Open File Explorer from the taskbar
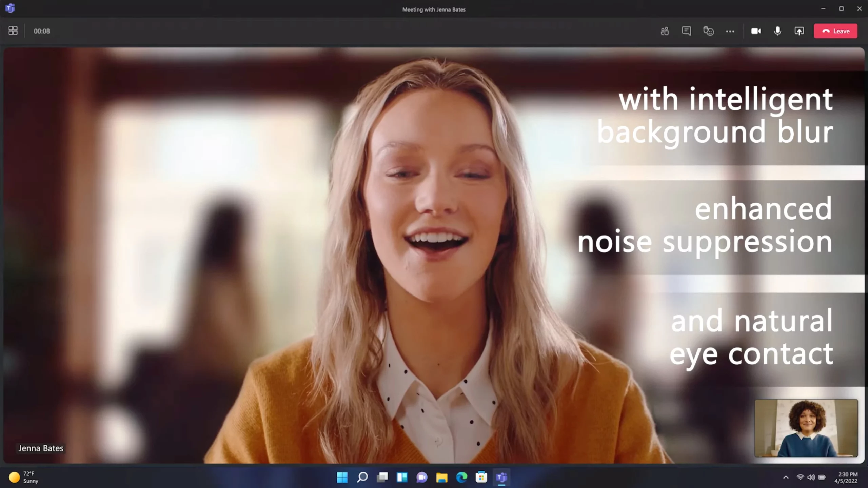868x488 pixels. (441, 478)
